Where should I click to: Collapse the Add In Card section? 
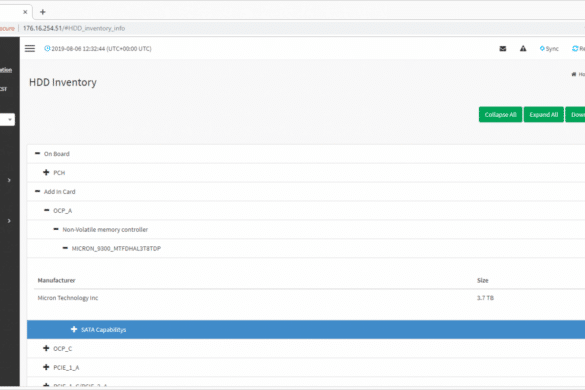point(37,191)
